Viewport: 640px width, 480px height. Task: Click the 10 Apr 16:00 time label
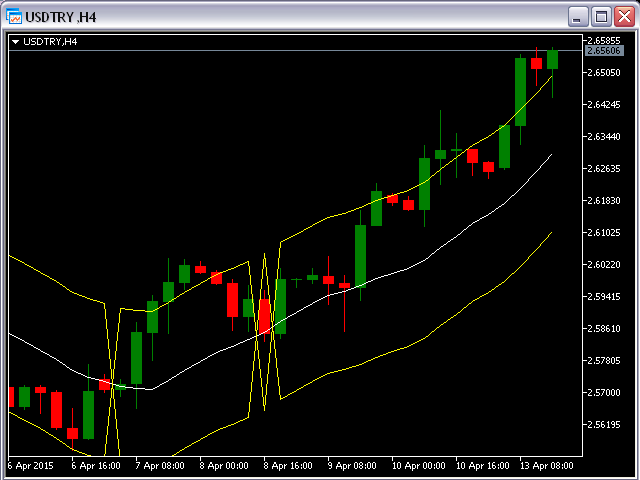[x=482, y=466]
